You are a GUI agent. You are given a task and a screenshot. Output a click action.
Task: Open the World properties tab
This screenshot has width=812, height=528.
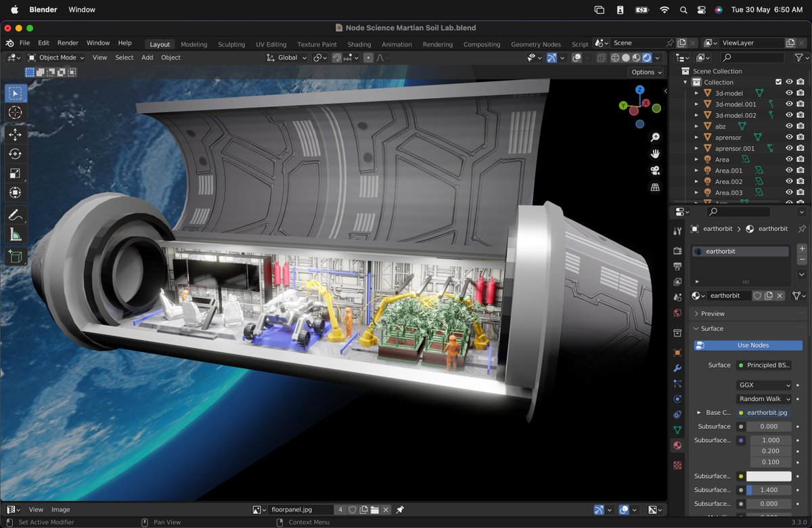(x=677, y=313)
